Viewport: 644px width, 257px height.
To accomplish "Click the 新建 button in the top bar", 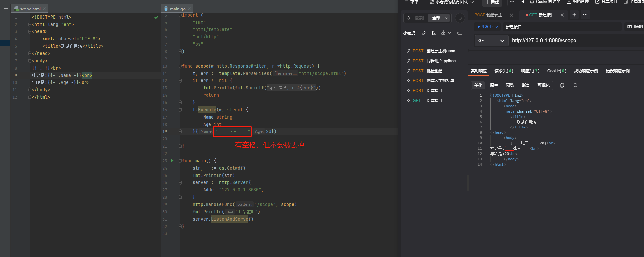I will pyautogui.click(x=492, y=2).
